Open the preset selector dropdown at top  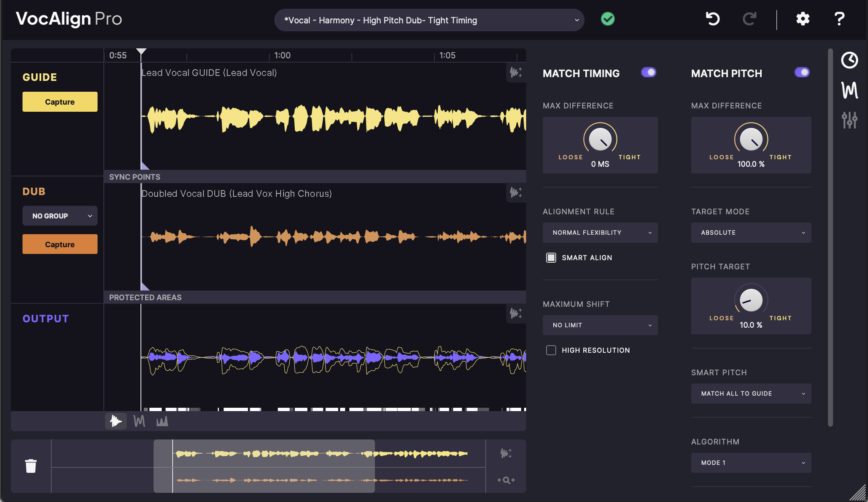pyautogui.click(x=429, y=20)
